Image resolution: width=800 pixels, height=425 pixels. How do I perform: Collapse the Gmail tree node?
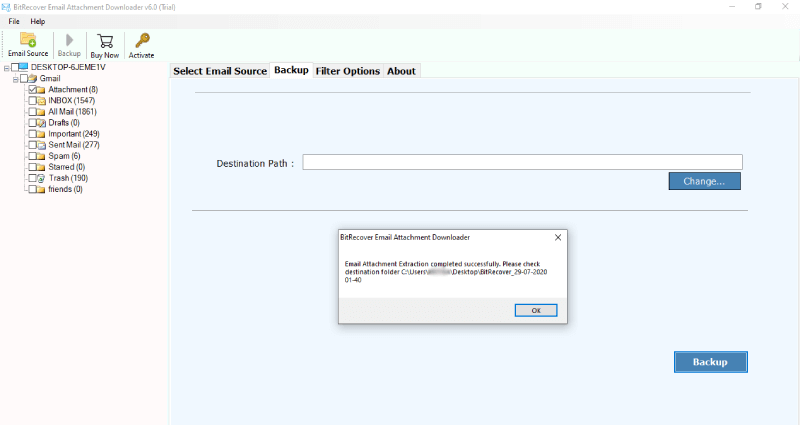coord(16,79)
